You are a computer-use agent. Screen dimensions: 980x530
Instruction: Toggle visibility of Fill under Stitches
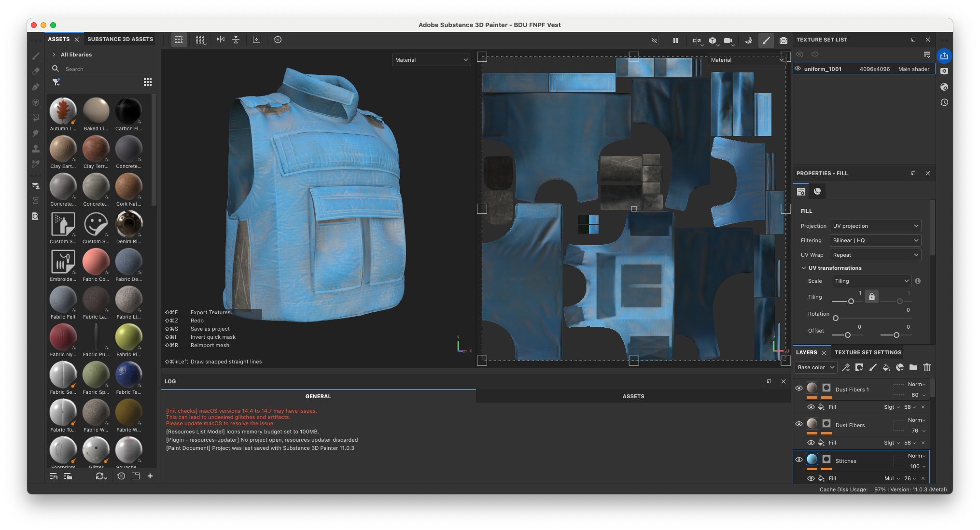[x=811, y=478]
